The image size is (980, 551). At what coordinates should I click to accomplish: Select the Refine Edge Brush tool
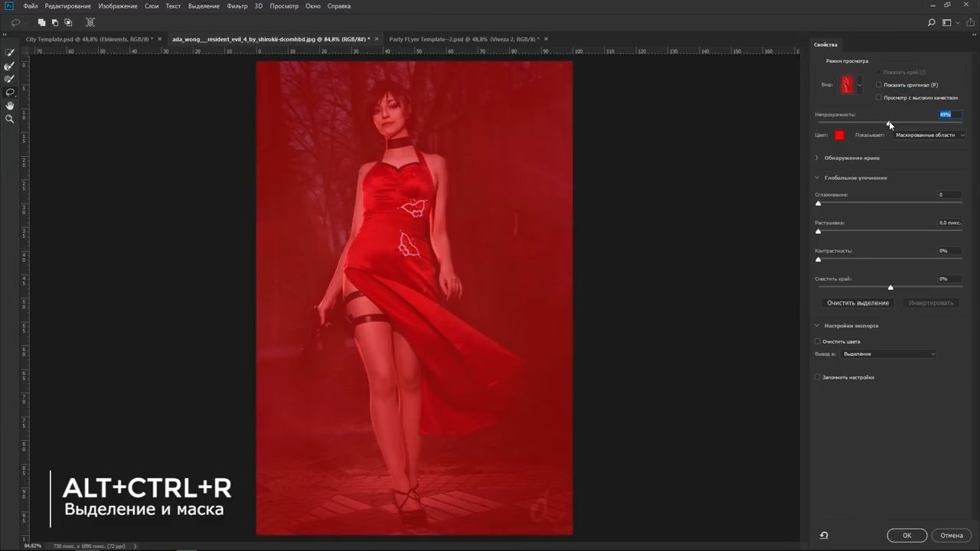click(x=10, y=66)
